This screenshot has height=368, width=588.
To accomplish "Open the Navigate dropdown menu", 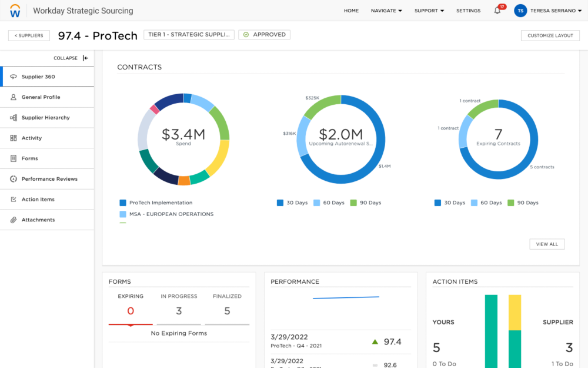I will coord(386,11).
